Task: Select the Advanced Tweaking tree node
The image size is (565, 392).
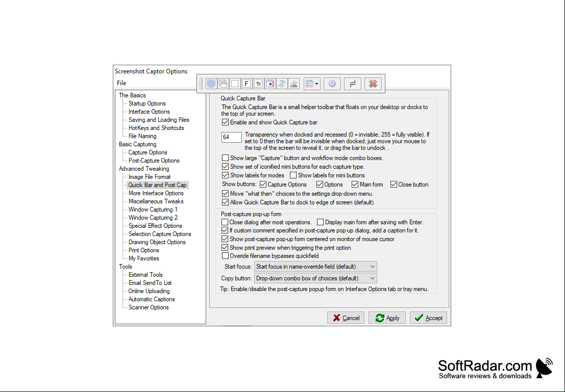Action: (144, 169)
